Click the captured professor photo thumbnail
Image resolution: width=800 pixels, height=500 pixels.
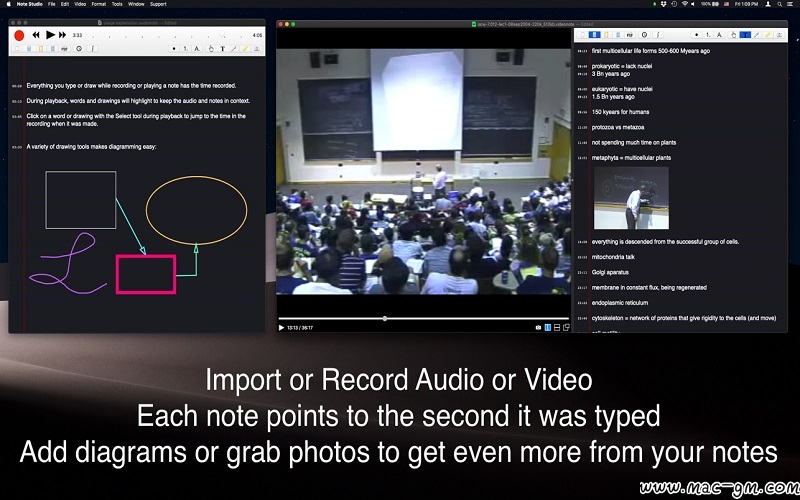pyautogui.click(x=631, y=198)
